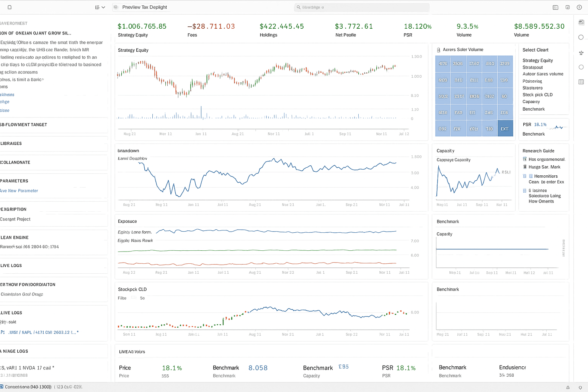Viewport: 588px width, 392px height.
Task: Choose Strategy Equity in Select Cleart list
Action: (x=537, y=60)
